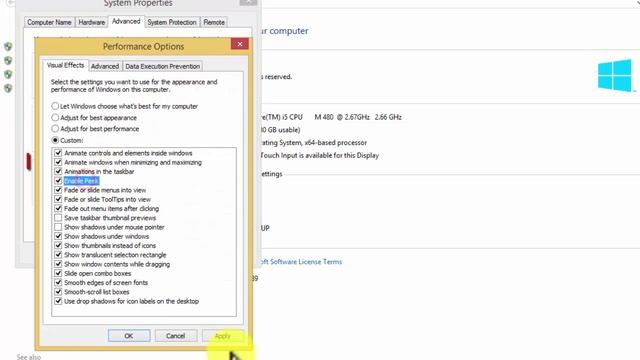This screenshot has height=360, width=640.
Task: Select Let Windows choose what's best option
Action: [55, 106]
